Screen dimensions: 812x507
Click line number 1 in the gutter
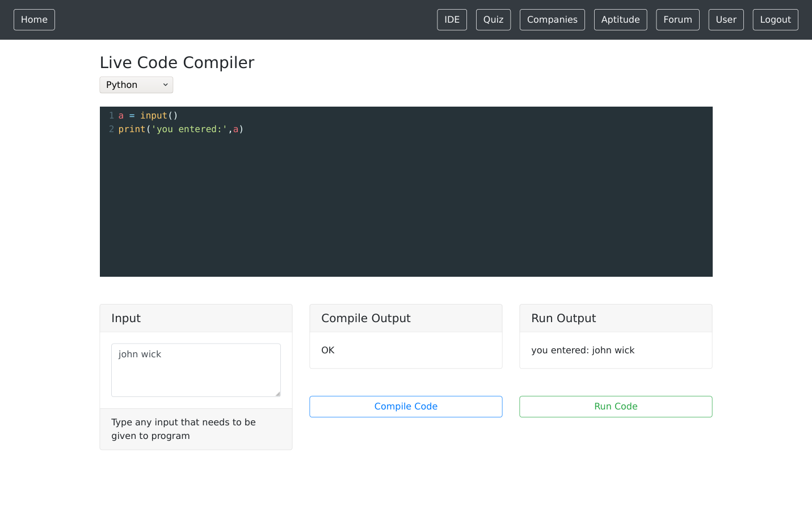click(x=111, y=116)
